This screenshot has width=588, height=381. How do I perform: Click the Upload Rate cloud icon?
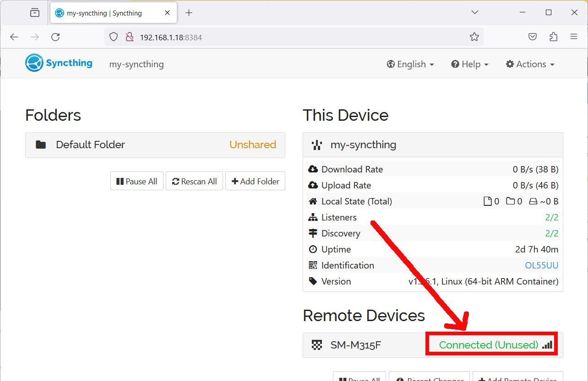point(313,185)
